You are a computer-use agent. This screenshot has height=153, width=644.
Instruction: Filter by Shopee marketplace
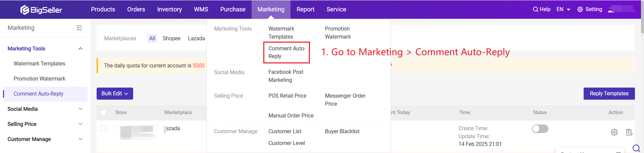click(171, 39)
